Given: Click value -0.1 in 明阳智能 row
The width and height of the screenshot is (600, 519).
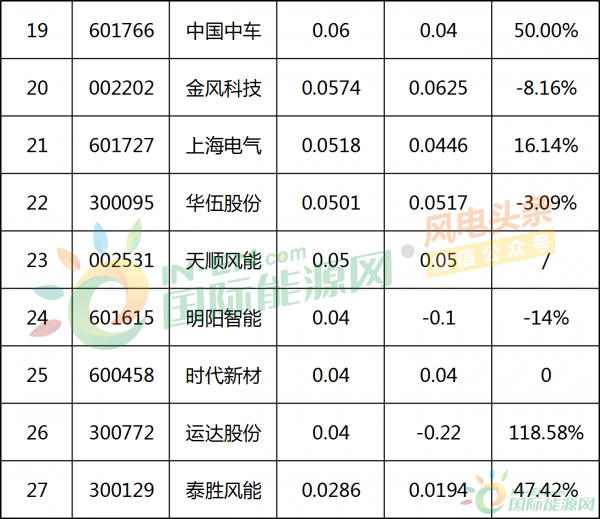Looking at the screenshot, I should [439, 318].
